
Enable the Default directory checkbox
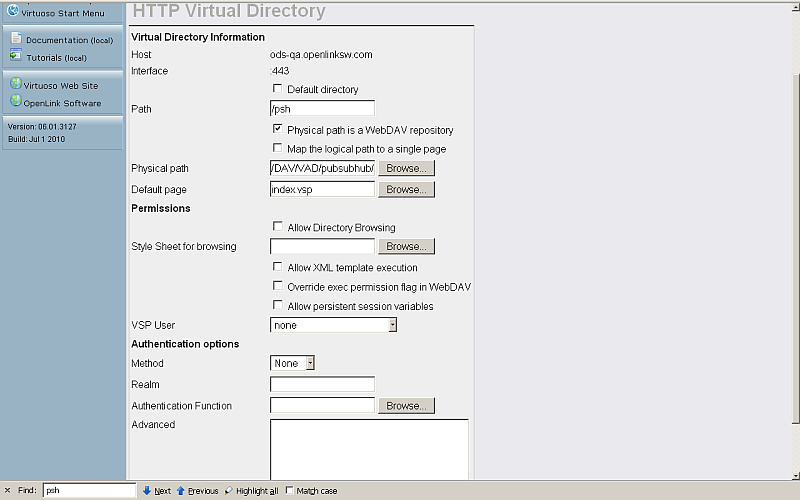coord(277,89)
